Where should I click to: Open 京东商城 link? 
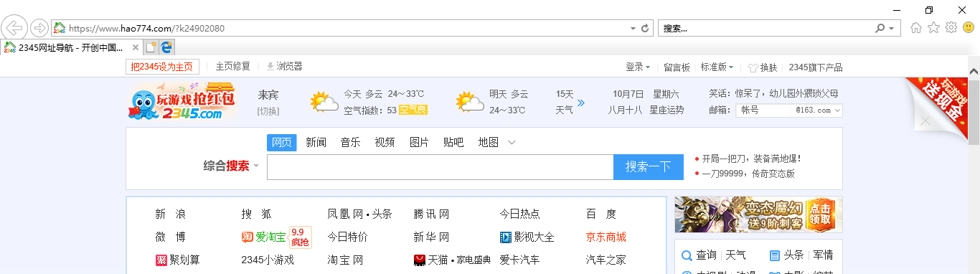(x=606, y=237)
